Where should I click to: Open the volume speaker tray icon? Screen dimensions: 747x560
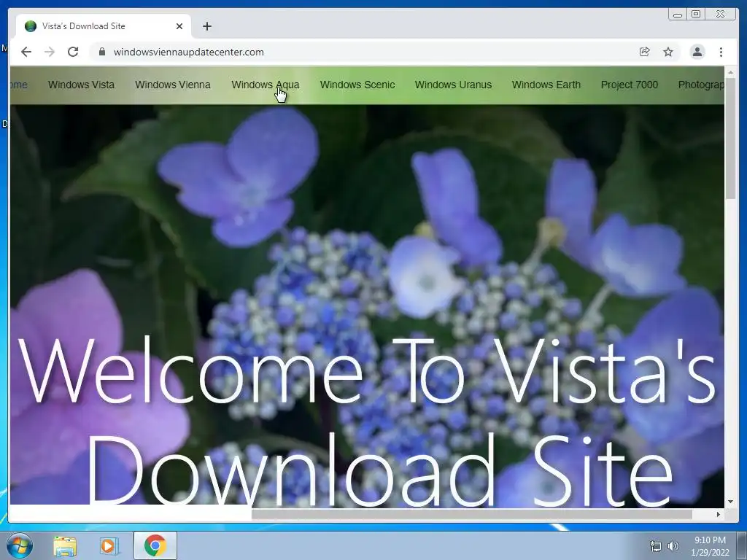click(x=673, y=546)
